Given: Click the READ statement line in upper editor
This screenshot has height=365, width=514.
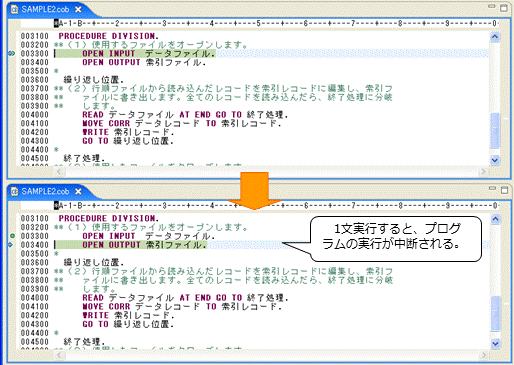Looking at the screenshot, I should coord(185,115).
